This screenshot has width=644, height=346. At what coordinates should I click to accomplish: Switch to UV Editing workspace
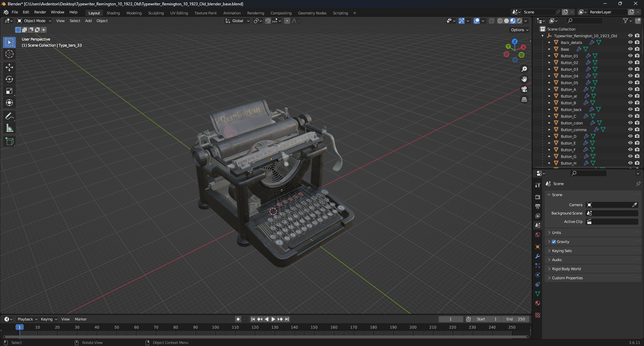coord(179,13)
